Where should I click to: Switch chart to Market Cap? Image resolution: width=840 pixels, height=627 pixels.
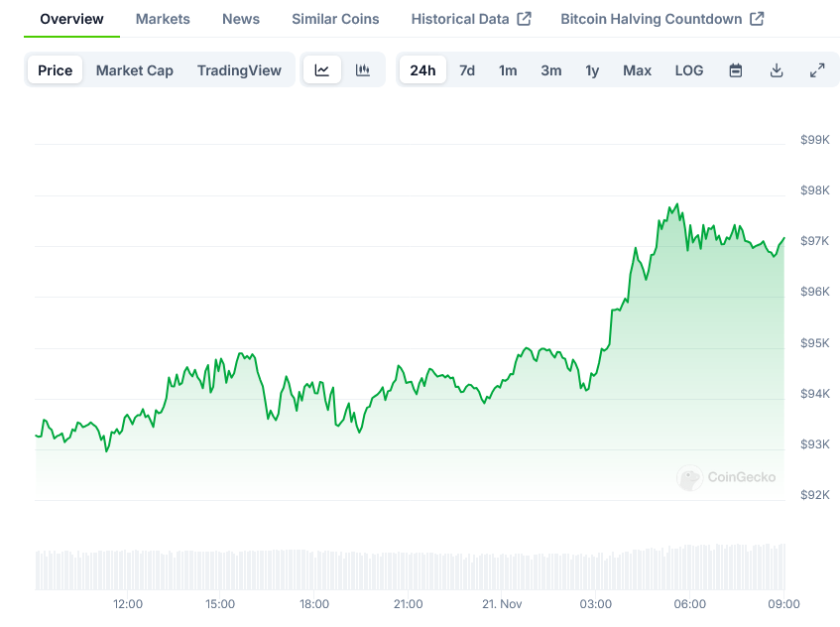135,70
